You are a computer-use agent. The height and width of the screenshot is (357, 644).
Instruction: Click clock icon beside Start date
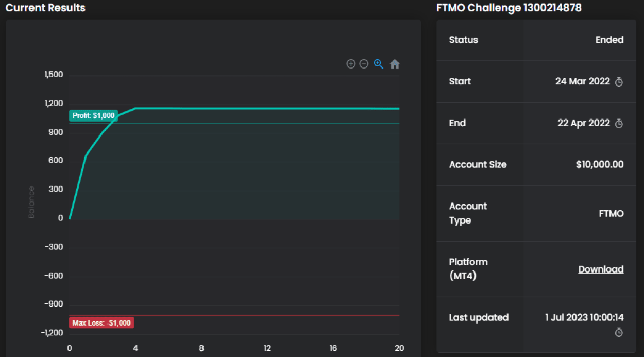point(619,82)
